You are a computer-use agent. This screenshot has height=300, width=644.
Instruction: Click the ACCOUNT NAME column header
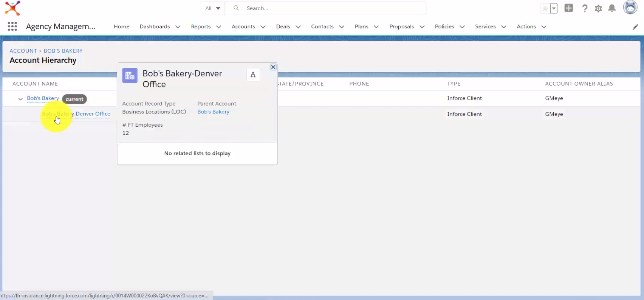[35, 84]
